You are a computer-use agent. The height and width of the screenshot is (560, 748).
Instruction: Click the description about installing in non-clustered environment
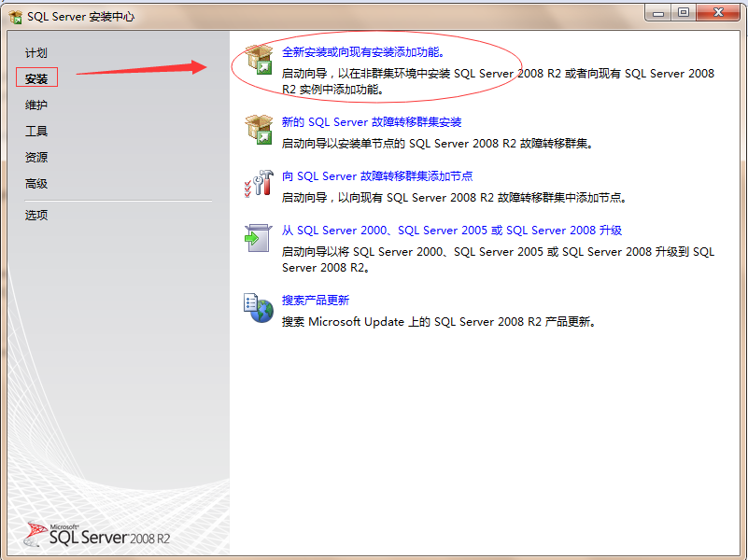498,81
